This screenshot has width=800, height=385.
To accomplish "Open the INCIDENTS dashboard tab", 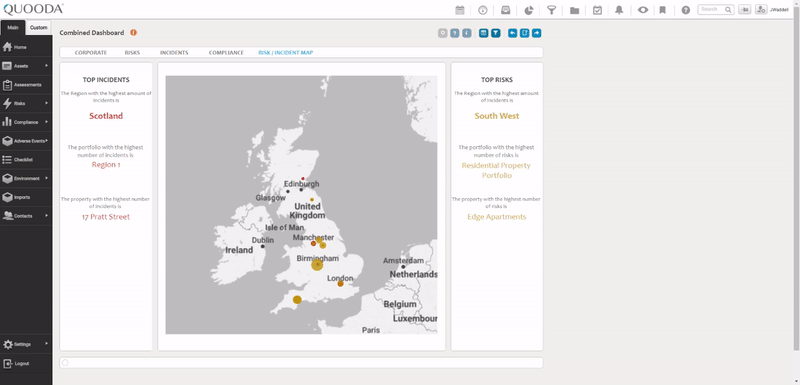I will pyautogui.click(x=174, y=53).
